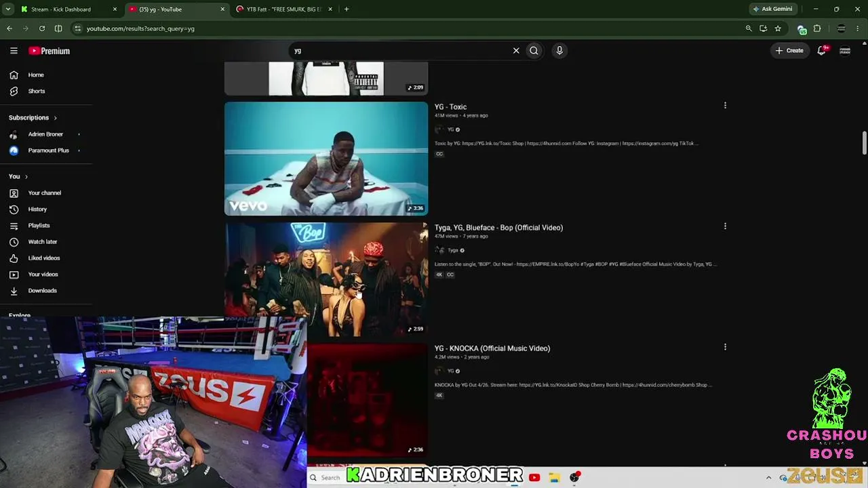Clear the YouTube search query

click(516, 51)
